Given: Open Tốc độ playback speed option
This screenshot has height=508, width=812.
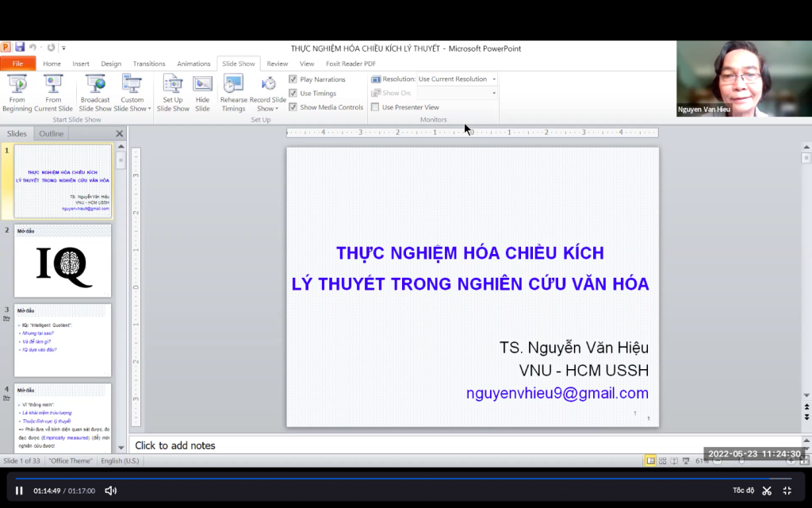Looking at the screenshot, I should click(x=743, y=491).
